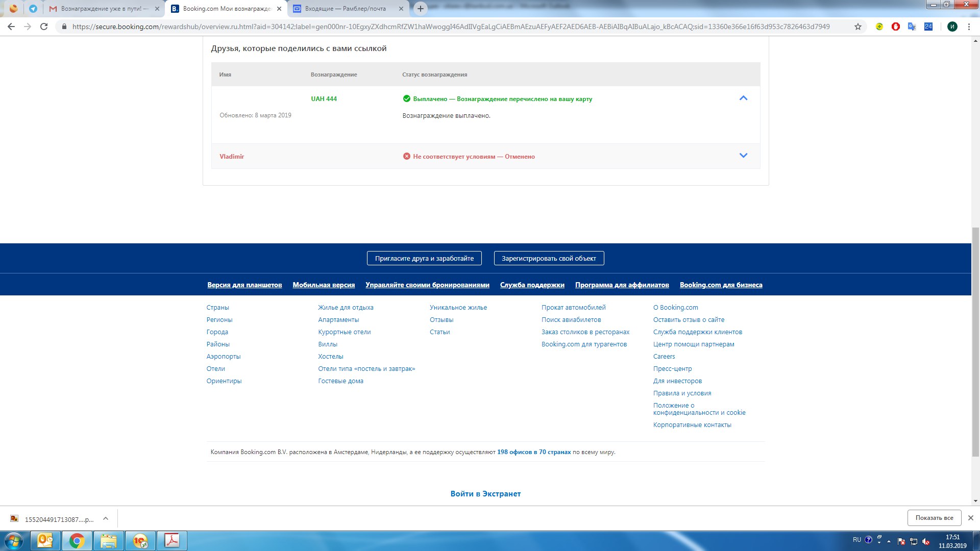This screenshot has width=980, height=551.
Task: Open the Поиск авиабилетов link
Action: (x=571, y=319)
